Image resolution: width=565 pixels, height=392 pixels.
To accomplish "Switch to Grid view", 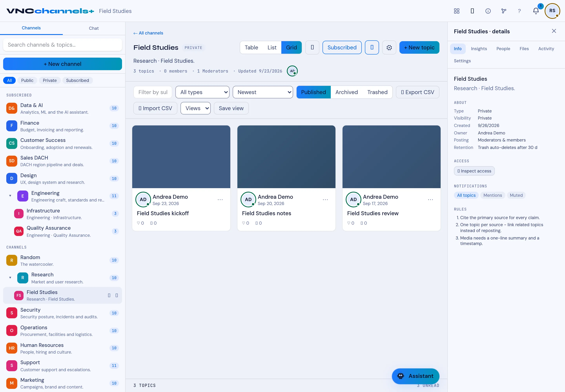I will (291, 47).
